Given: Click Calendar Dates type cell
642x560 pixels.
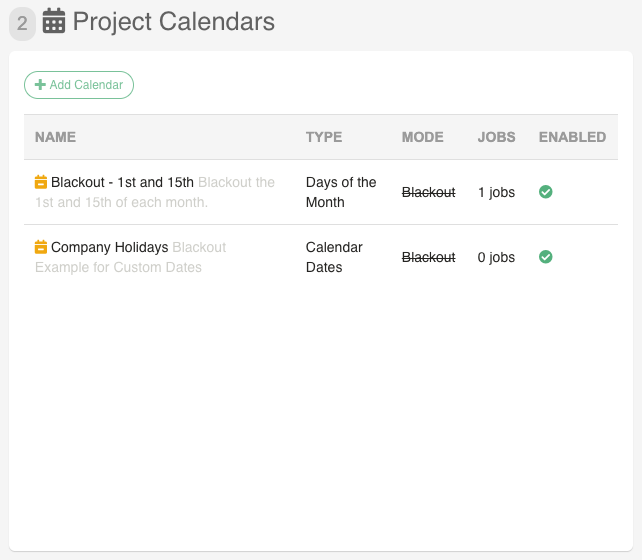Looking at the screenshot, I should pyautogui.click(x=334, y=257).
